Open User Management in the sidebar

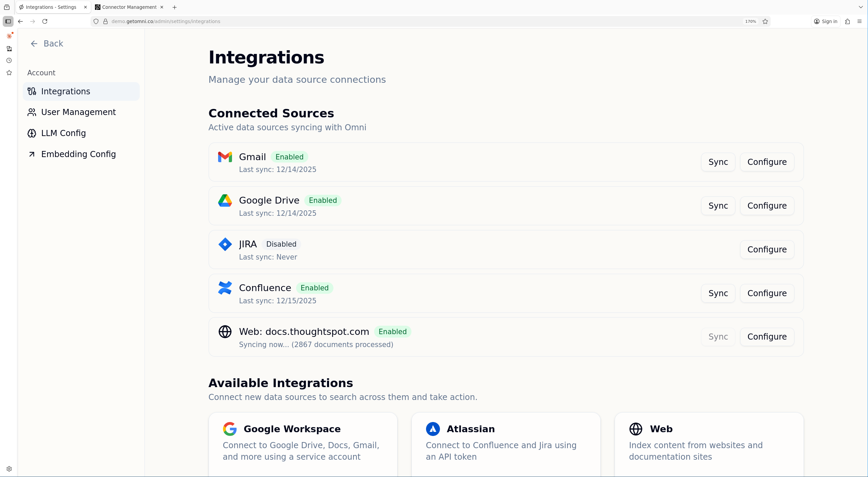point(81,112)
